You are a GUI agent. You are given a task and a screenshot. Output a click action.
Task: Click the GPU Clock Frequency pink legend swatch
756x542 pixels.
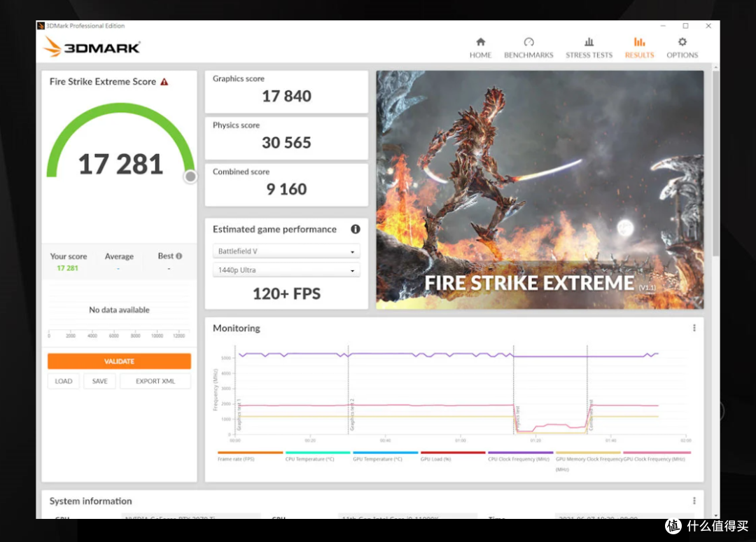pos(657,452)
